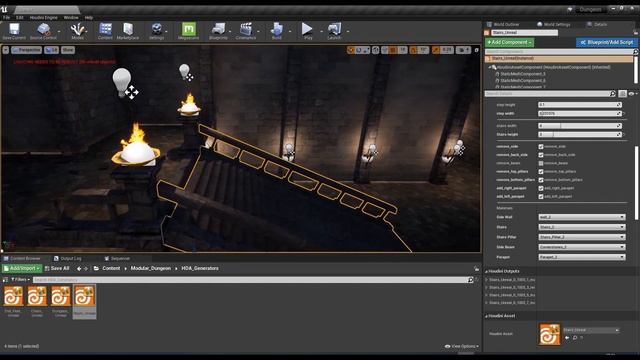640x360 pixels.
Task: Click the Launch toolbar icon
Action: pyautogui.click(x=334, y=31)
